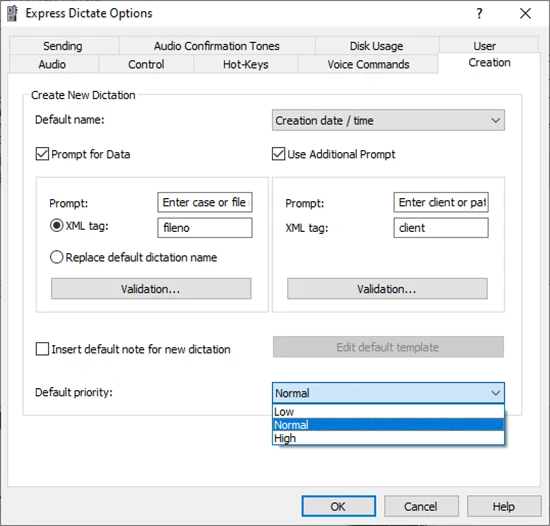Click the 'Enter client or pat' prompt field
The width and height of the screenshot is (550, 526).
tap(441, 202)
